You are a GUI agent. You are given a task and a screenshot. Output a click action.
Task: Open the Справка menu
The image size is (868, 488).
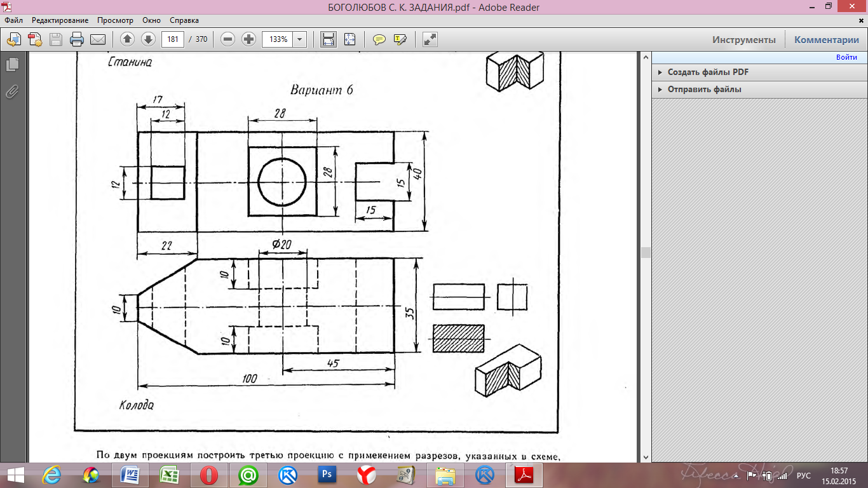[x=184, y=21]
